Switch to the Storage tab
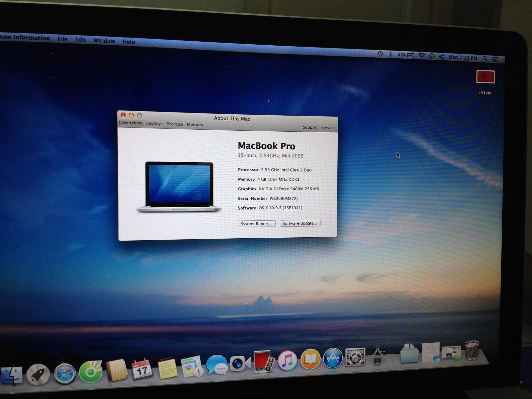 pos(175,124)
